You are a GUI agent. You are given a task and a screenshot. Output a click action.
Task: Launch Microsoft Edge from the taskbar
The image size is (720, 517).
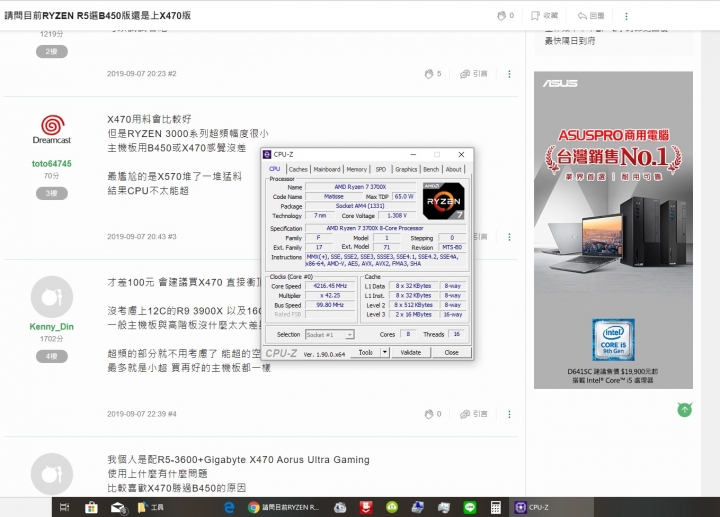click(228, 507)
